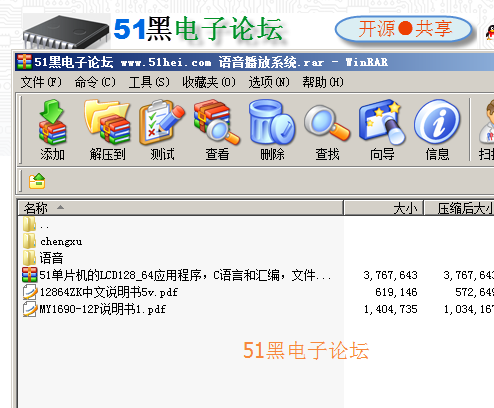Open the 选项(N) menu
Viewport: 494px width, 408px height.
coord(269,82)
